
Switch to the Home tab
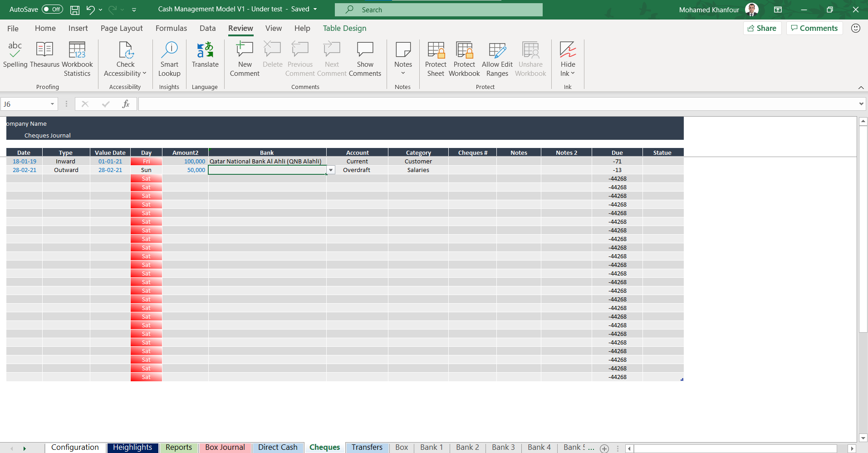[45, 28]
